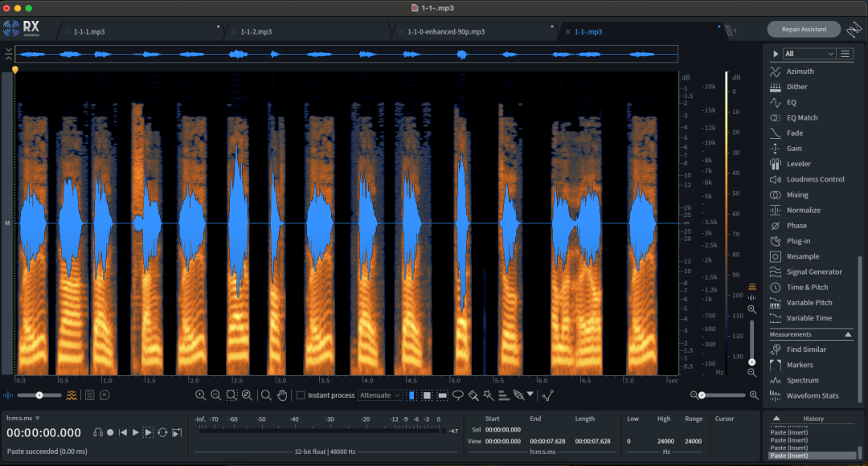The width and height of the screenshot is (868, 466).
Task: Open the All module filter dropdown
Action: [x=809, y=54]
